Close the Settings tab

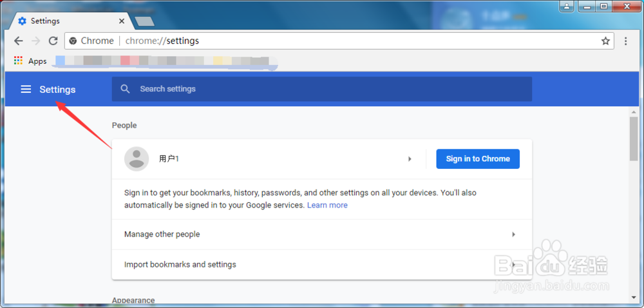pyautogui.click(x=122, y=21)
